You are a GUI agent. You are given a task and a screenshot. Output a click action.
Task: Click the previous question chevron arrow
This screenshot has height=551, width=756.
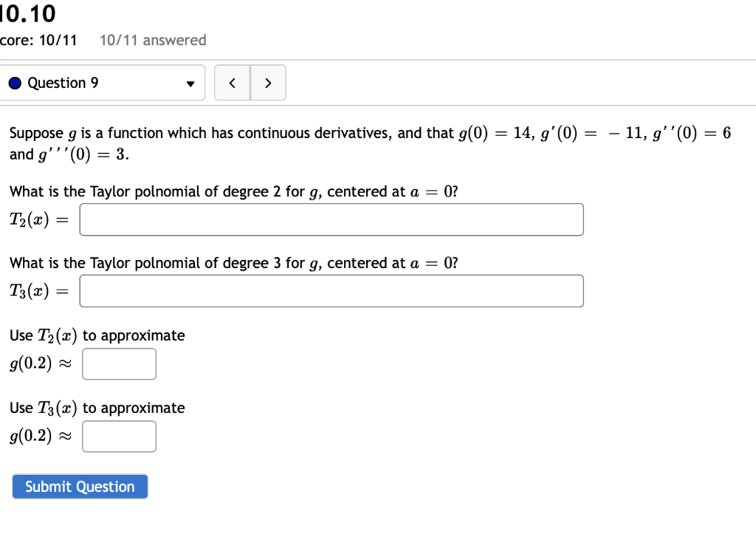coord(232,83)
